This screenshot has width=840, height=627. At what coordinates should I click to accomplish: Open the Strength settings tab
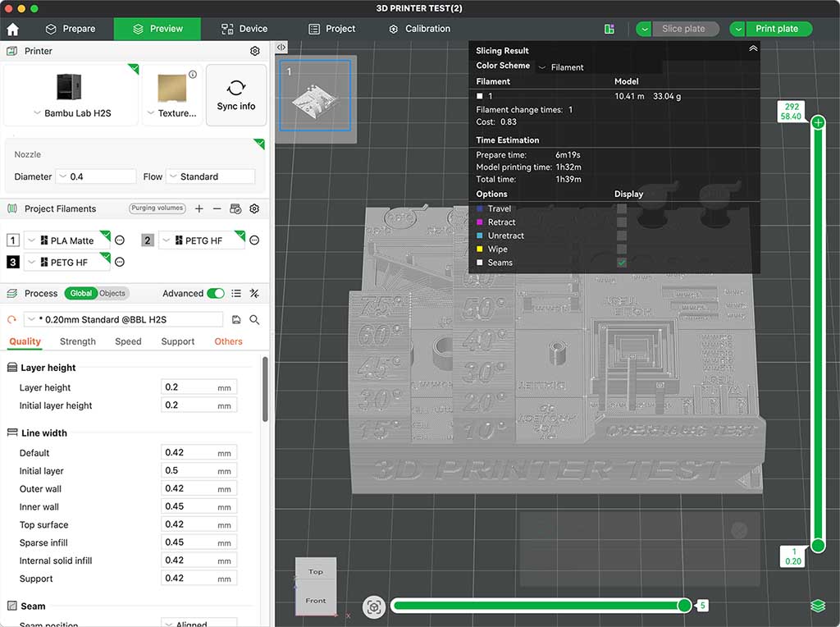(78, 341)
